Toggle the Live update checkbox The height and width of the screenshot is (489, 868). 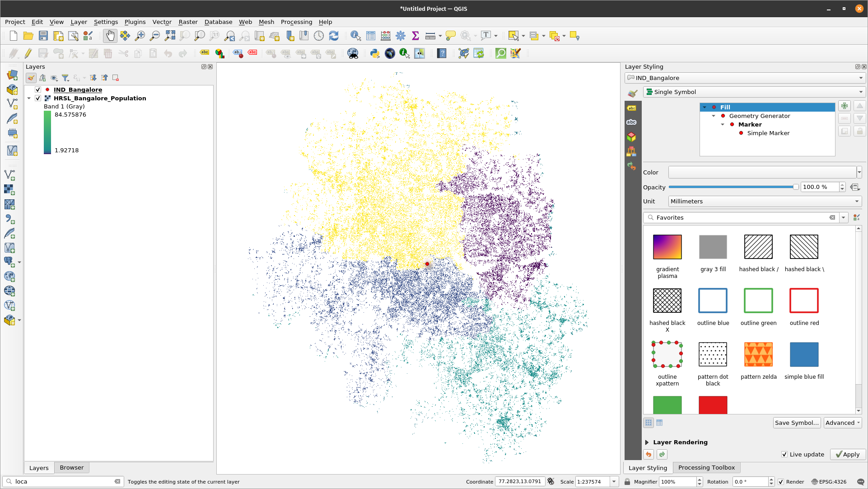coord(784,455)
